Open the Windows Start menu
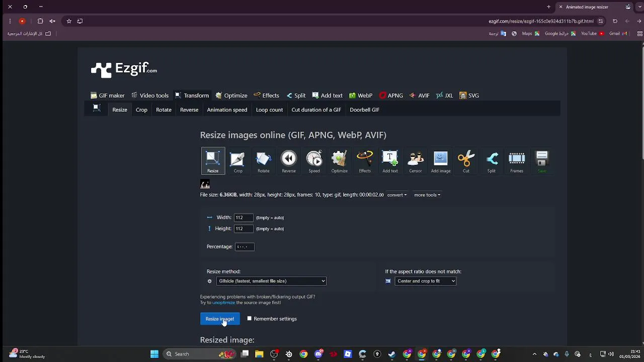Image resolution: width=644 pixels, height=362 pixels. (154, 354)
